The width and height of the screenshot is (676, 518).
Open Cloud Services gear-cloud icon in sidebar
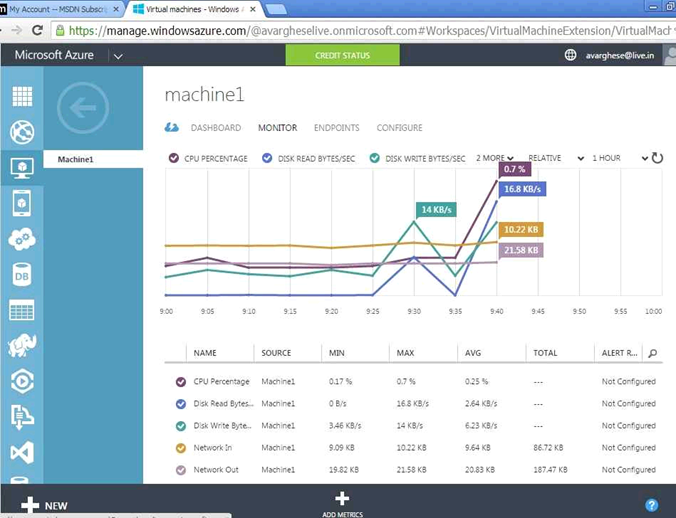tap(22, 239)
